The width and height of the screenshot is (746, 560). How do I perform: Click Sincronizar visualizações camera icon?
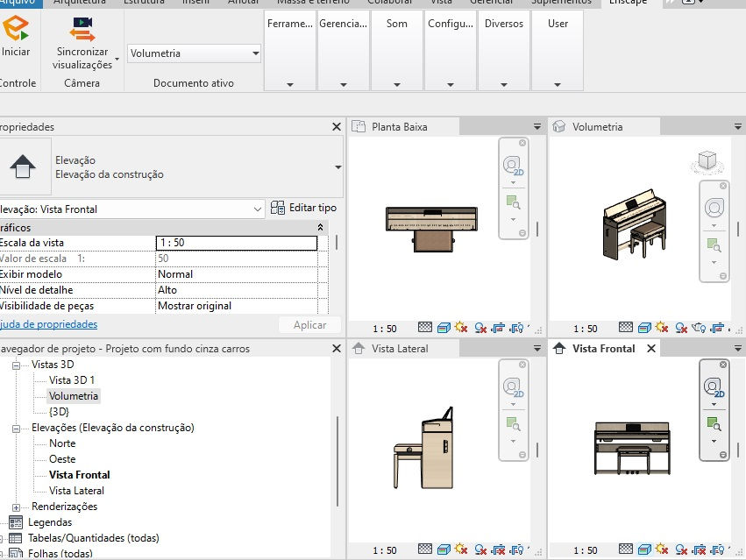pyautogui.click(x=82, y=29)
